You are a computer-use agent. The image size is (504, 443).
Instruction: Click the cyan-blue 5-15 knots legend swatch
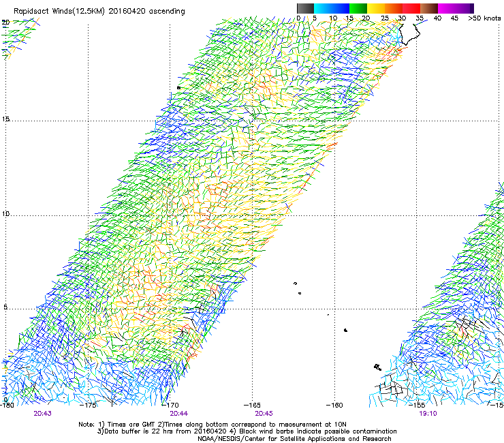coord(332,8)
